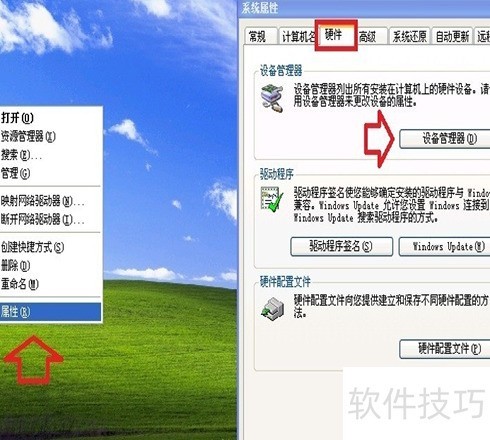Viewport: 490px width, 440px height.
Task: Choose 映射网络驱动器(N) menu item
Action: coord(50,201)
